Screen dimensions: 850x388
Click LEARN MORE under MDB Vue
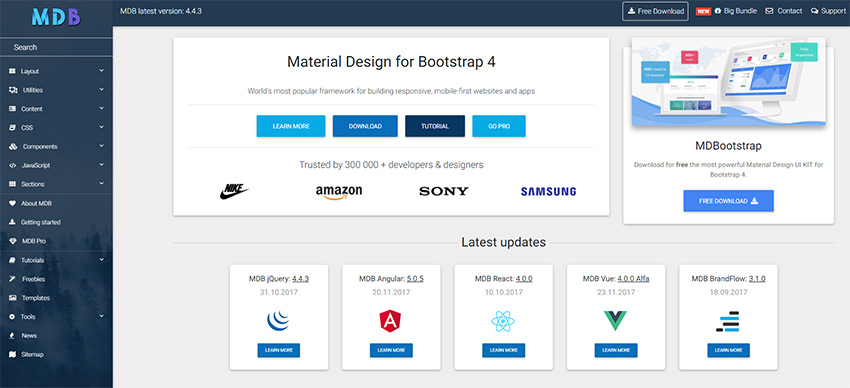coord(616,351)
